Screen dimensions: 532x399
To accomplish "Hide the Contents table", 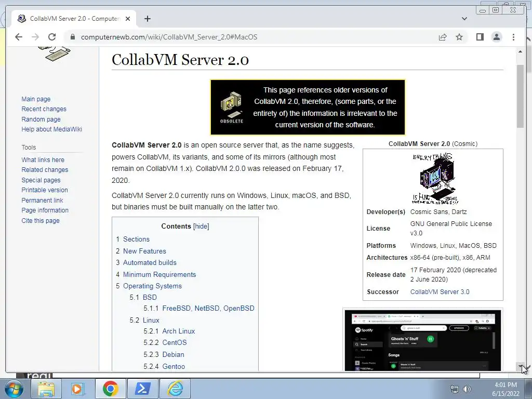I will click(201, 227).
